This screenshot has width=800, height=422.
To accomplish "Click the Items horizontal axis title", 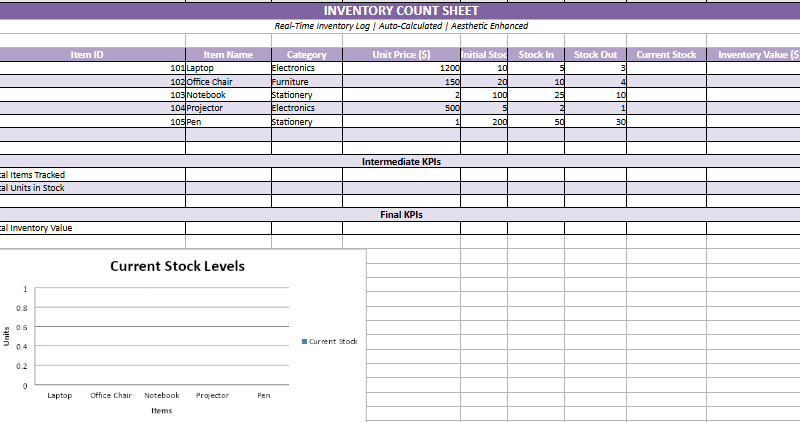I will pyautogui.click(x=162, y=411).
